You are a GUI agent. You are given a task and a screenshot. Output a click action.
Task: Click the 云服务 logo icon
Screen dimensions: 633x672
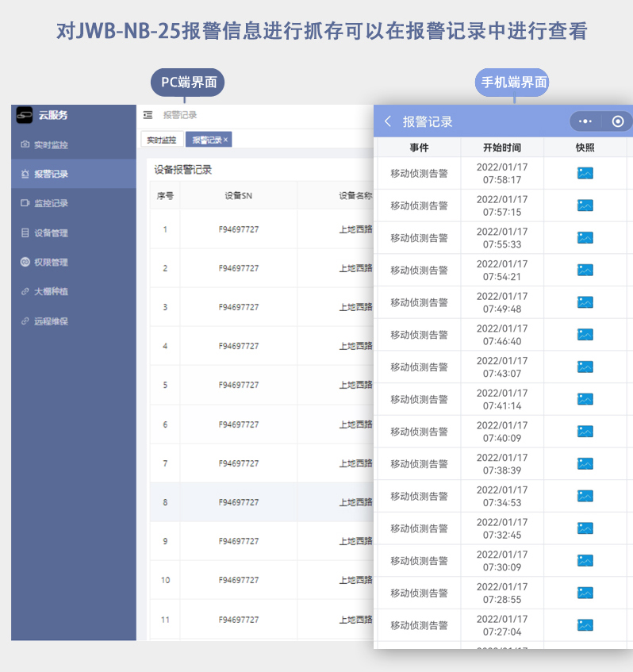click(x=25, y=115)
